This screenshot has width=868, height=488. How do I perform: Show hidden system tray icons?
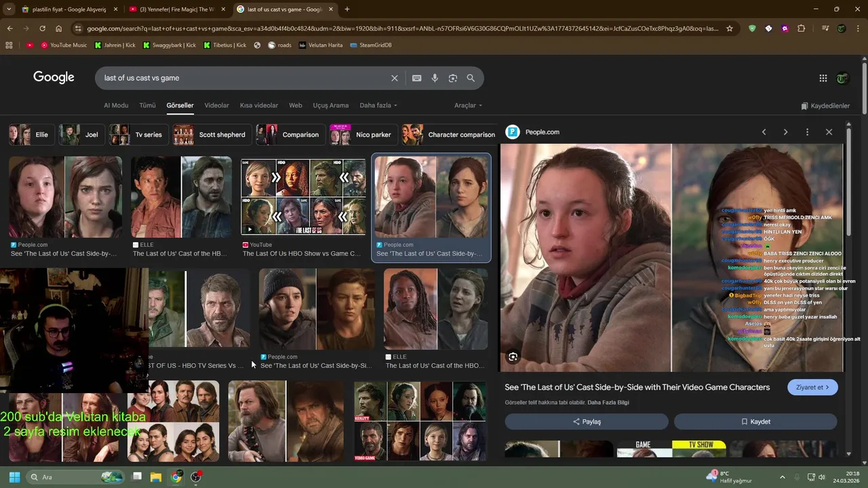782,477
